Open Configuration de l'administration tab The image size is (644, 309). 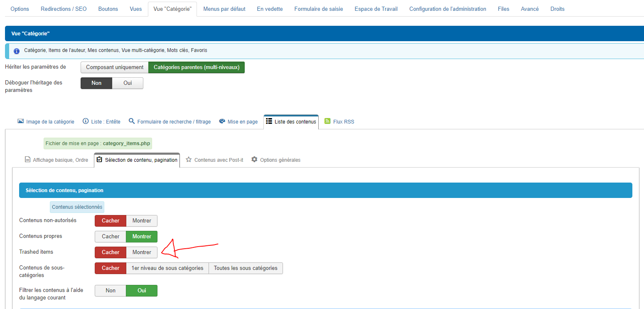447,9
